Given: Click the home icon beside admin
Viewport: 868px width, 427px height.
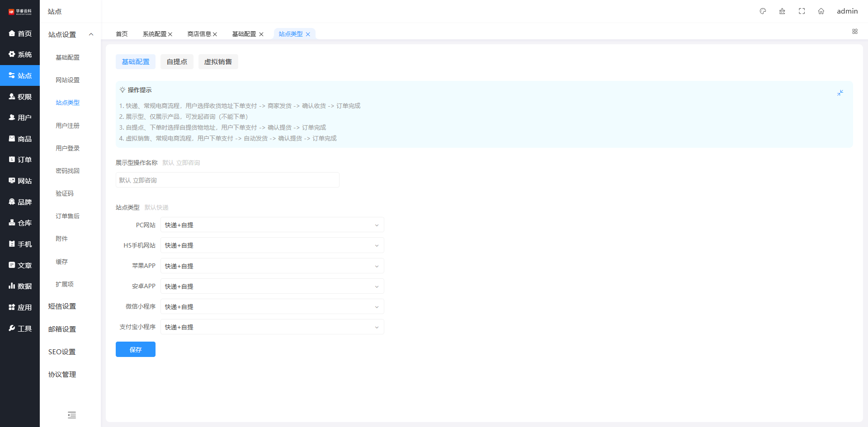Looking at the screenshot, I should (x=821, y=11).
